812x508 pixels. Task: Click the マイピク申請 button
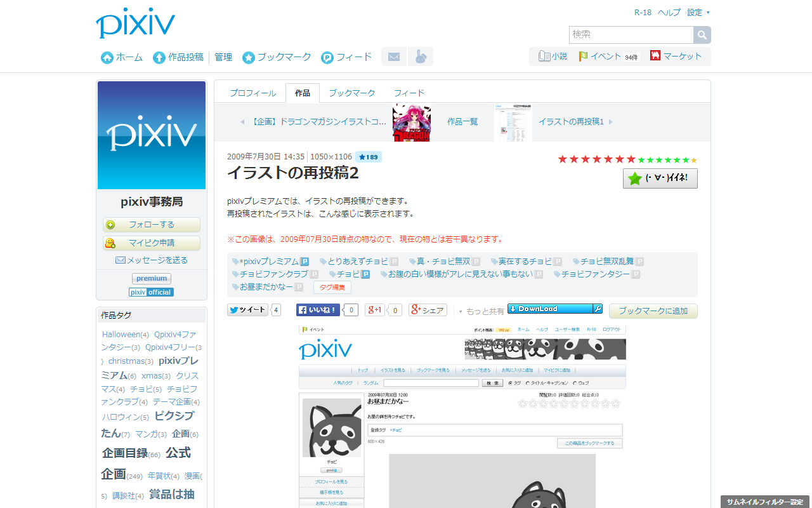152,243
